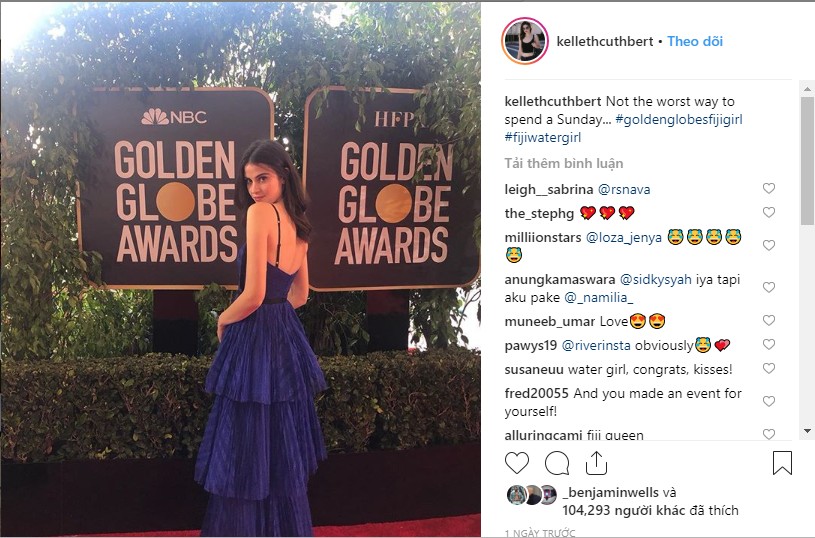Like pawys19's comment heart
815x538 pixels.
(769, 344)
